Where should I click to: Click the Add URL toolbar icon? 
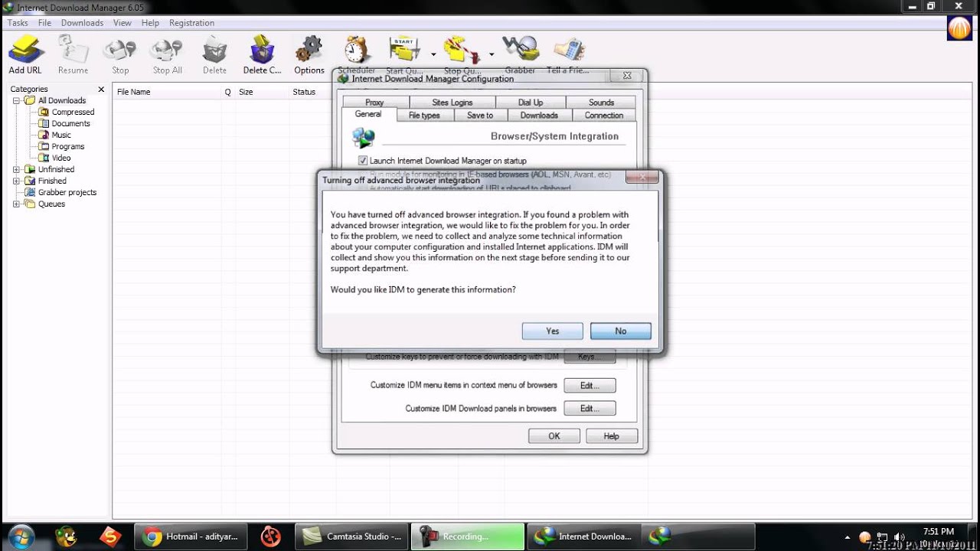coord(25,55)
